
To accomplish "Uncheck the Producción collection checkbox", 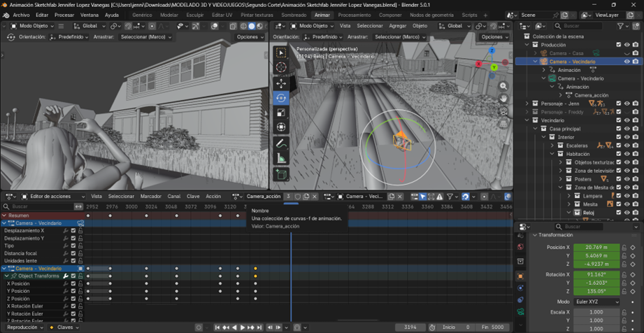I will 618,45.
